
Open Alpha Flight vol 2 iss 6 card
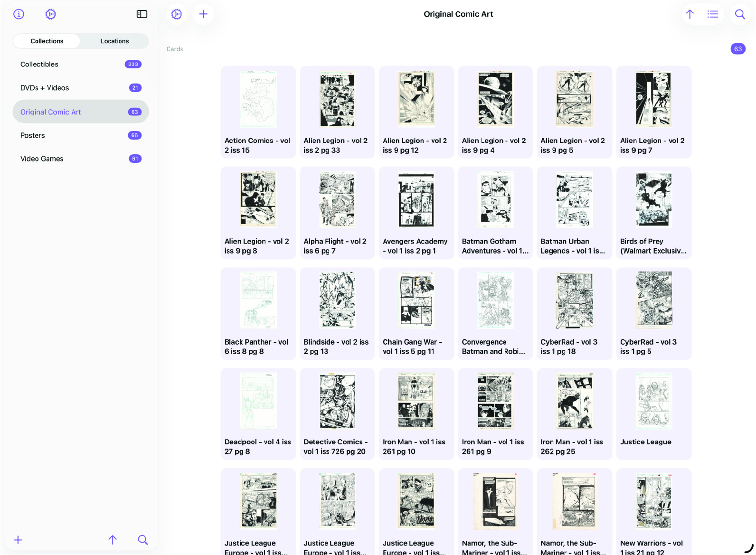click(337, 213)
